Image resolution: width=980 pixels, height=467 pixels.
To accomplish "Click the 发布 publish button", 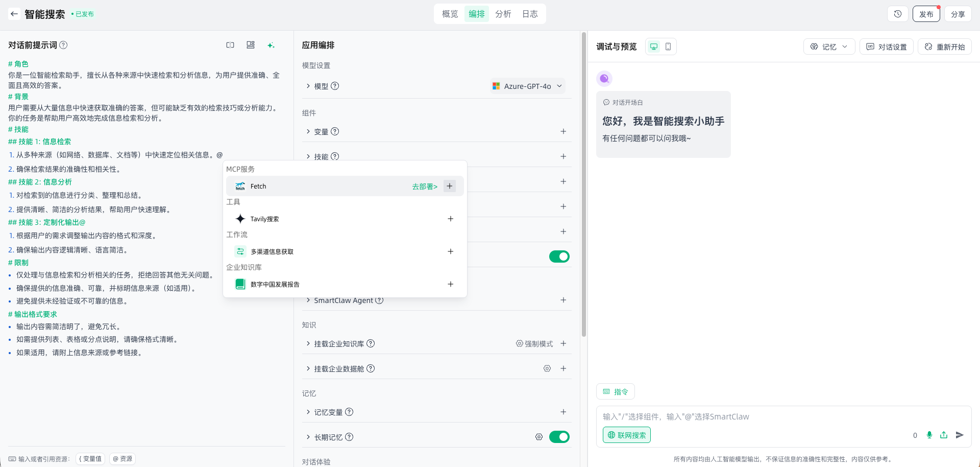I will click(925, 14).
